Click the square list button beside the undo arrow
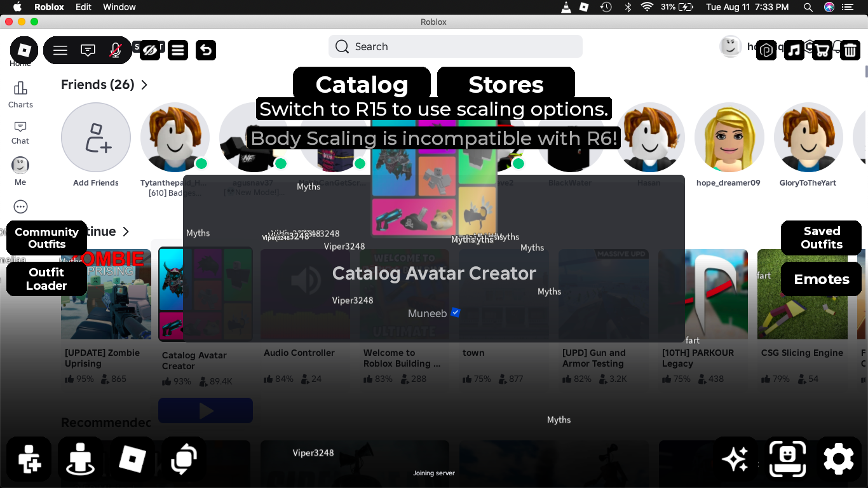Viewport: 868px width, 488px height. (x=178, y=50)
